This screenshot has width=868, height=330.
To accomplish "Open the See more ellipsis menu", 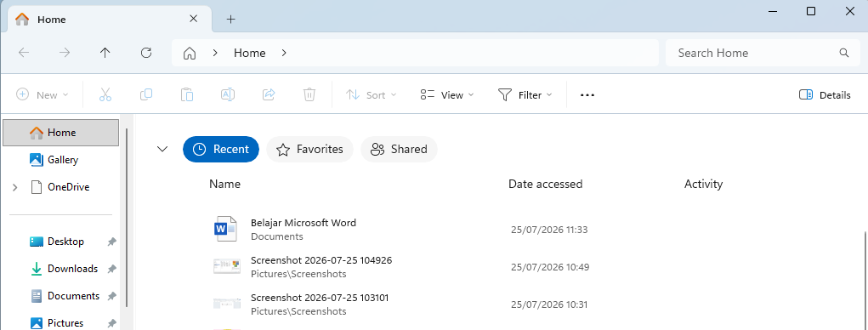I will pyautogui.click(x=587, y=95).
